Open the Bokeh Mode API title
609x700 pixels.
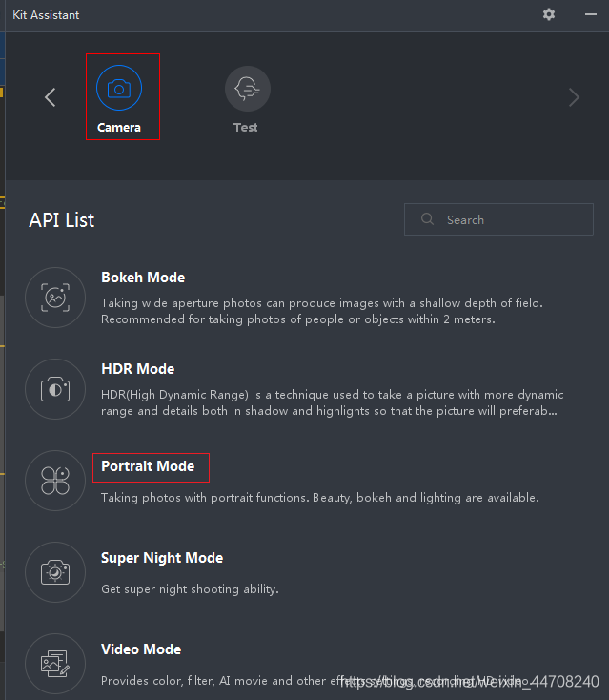(143, 278)
